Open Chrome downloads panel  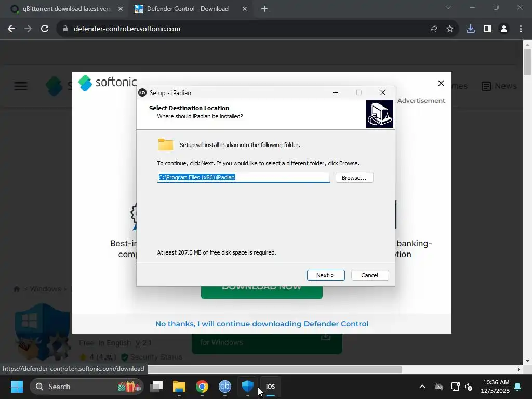point(471,29)
